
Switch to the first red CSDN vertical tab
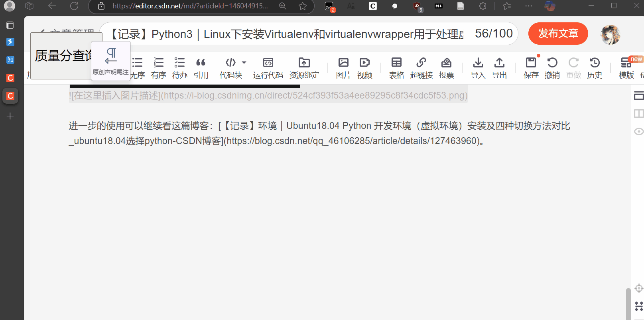(x=10, y=78)
